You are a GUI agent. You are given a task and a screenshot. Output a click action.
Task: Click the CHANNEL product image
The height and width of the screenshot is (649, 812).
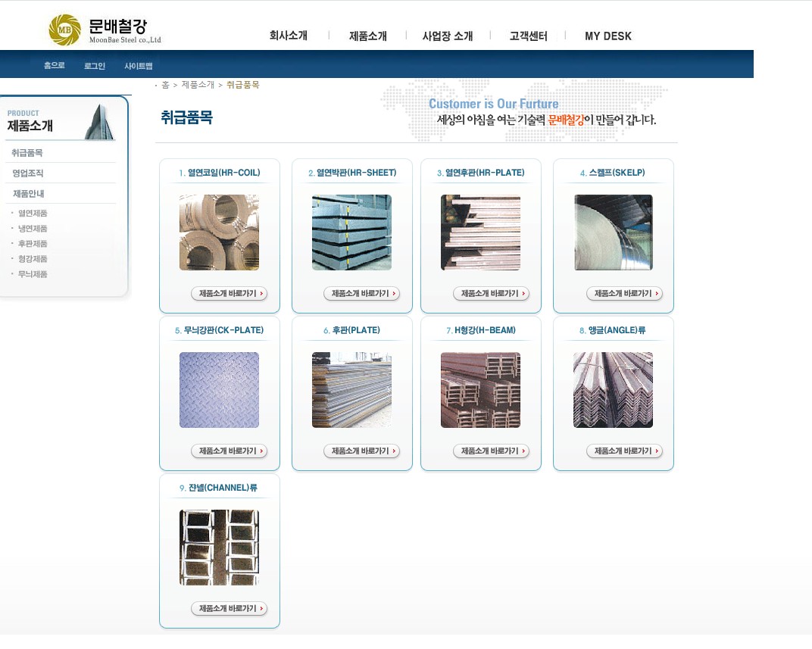click(219, 548)
